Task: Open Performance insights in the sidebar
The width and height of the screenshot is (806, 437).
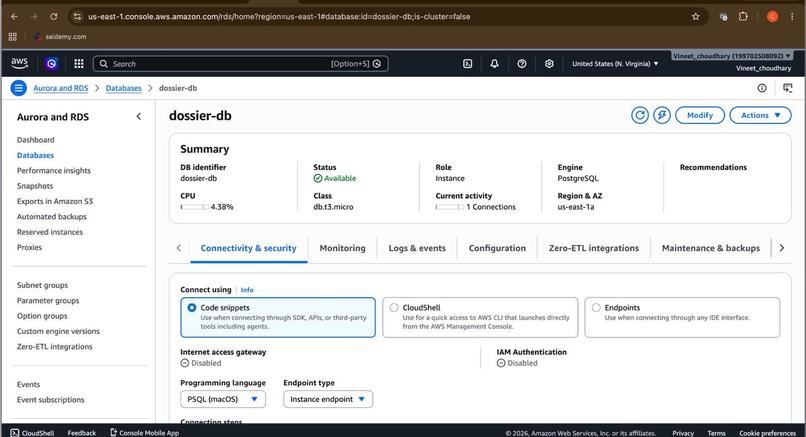Action: point(53,171)
